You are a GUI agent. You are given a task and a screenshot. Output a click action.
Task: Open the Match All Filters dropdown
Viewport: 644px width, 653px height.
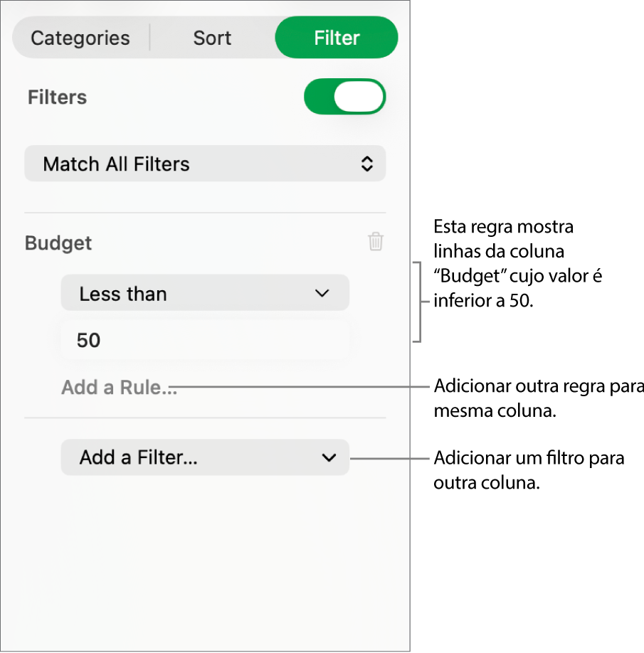click(205, 164)
